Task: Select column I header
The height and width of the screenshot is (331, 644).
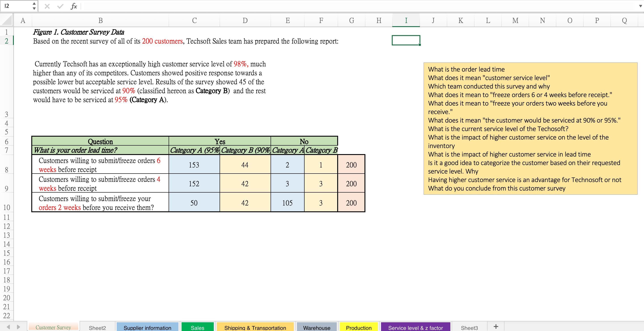Action: coord(406,21)
